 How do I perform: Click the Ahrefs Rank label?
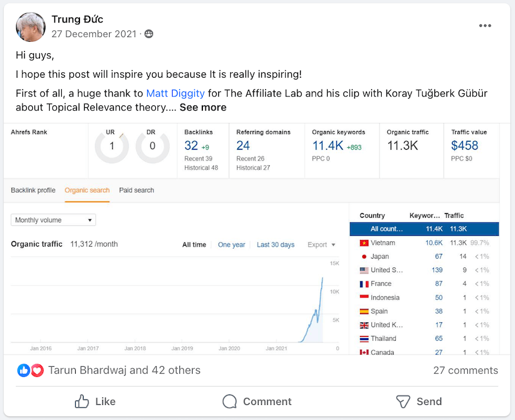coord(29,132)
